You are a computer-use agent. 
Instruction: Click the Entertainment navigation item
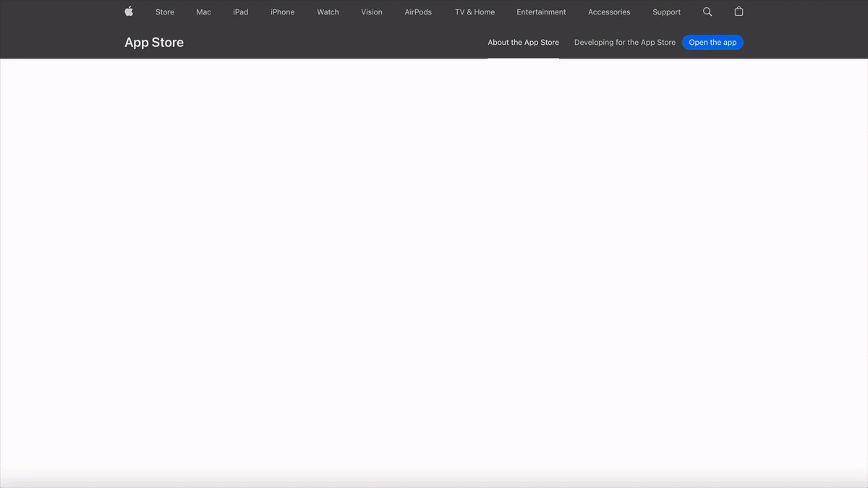click(x=541, y=12)
